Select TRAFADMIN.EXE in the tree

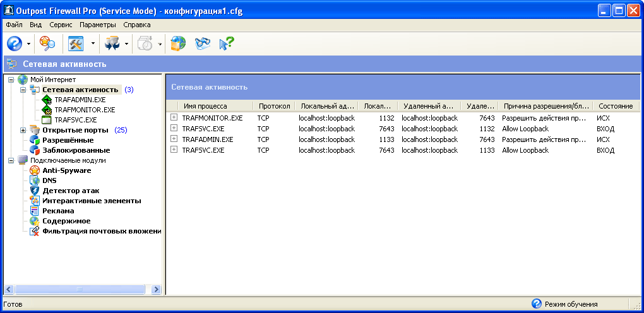coord(80,100)
